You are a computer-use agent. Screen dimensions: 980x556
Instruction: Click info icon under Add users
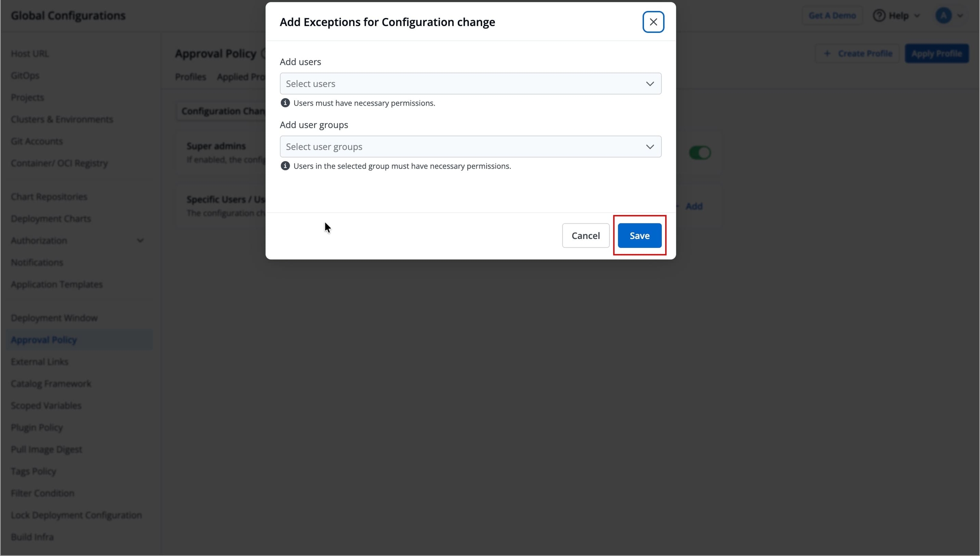click(285, 103)
